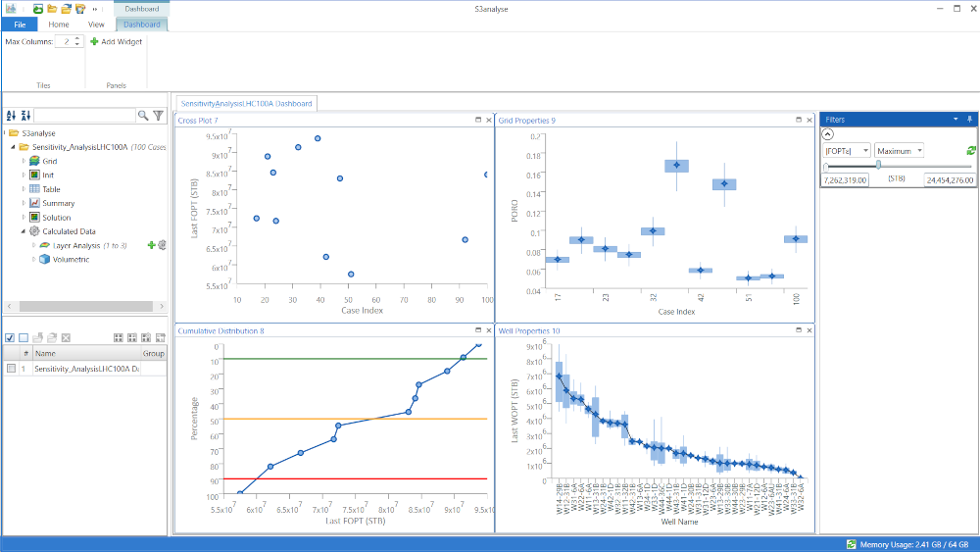980x552 pixels.
Task: Expand the Table tree node
Action: 24,189
